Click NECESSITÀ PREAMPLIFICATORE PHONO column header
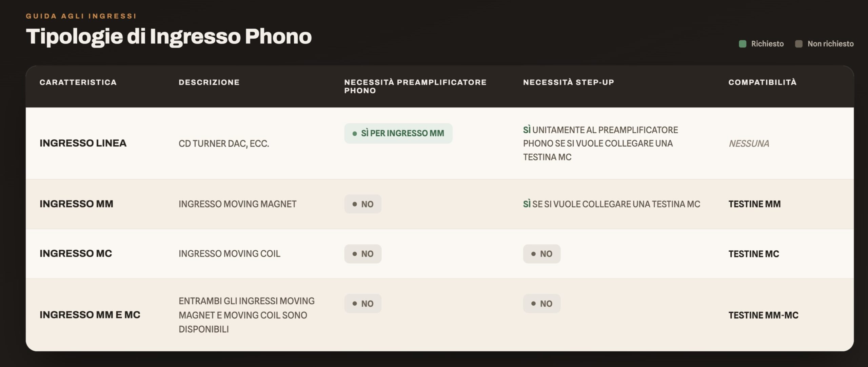The height and width of the screenshot is (367, 868). click(415, 86)
